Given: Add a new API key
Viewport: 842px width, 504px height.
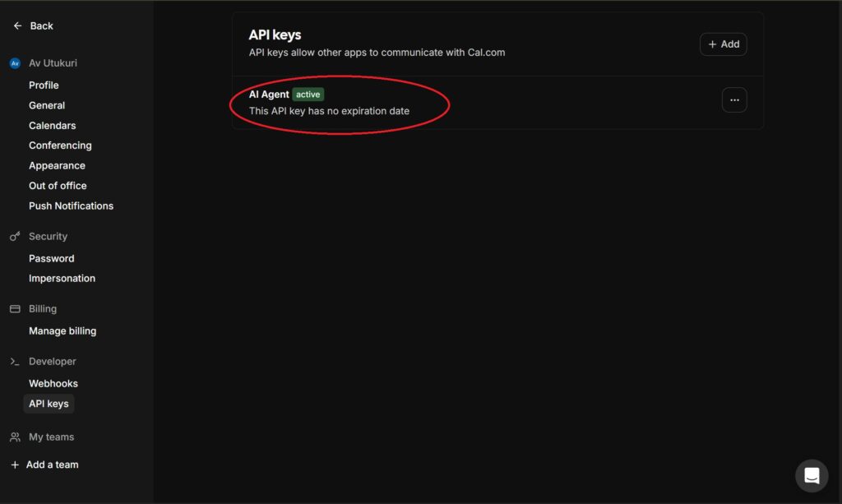Looking at the screenshot, I should (x=724, y=44).
